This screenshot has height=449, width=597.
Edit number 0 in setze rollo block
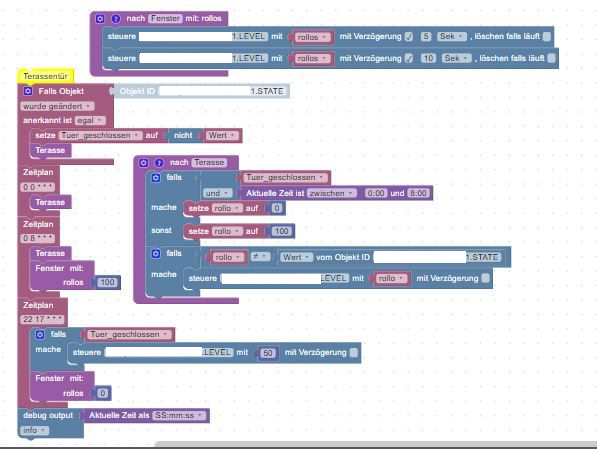click(277, 208)
